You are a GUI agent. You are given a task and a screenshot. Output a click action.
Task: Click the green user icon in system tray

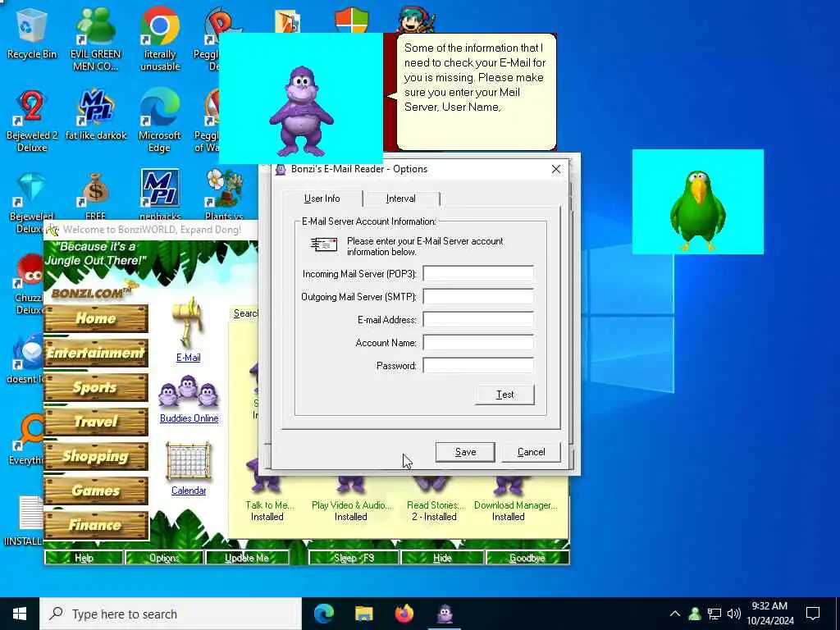pyautogui.click(x=695, y=614)
